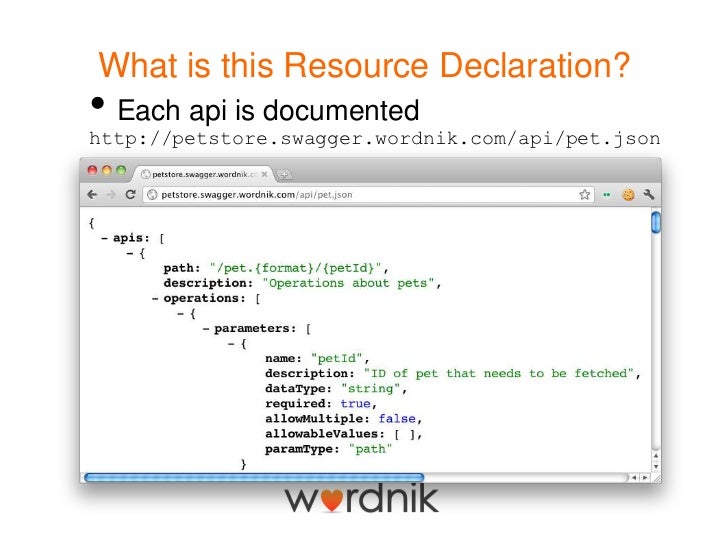
Task: Click the name value "petId"
Action: pyautogui.click(x=337, y=358)
